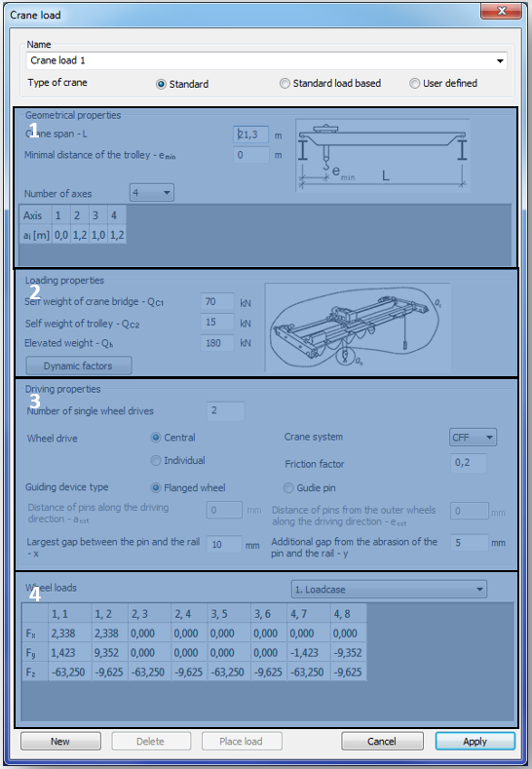Click the New button
Screen dimensions: 532x769
pyautogui.click(x=60, y=741)
